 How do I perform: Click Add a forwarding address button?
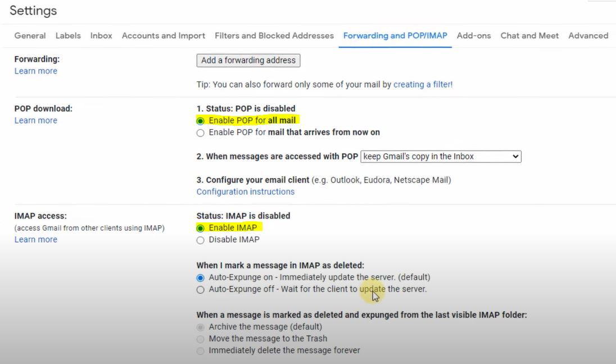click(x=248, y=61)
